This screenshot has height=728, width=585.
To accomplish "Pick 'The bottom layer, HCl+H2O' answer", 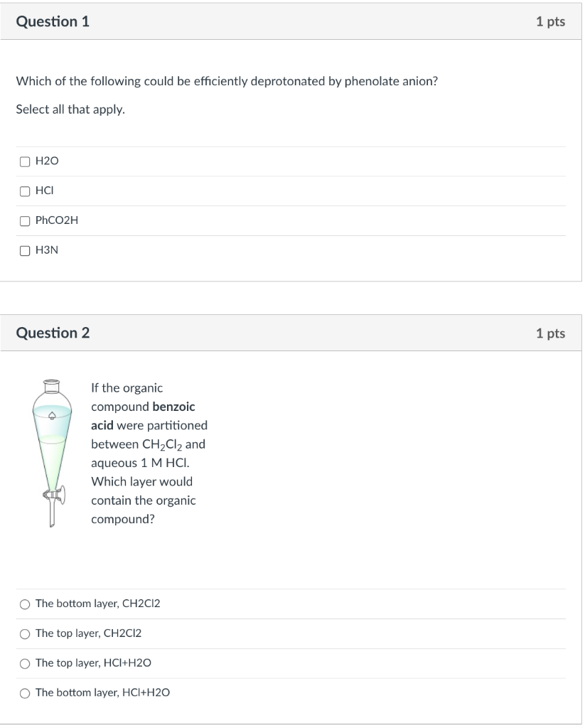I will pyautogui.click(x=25, y=692).
